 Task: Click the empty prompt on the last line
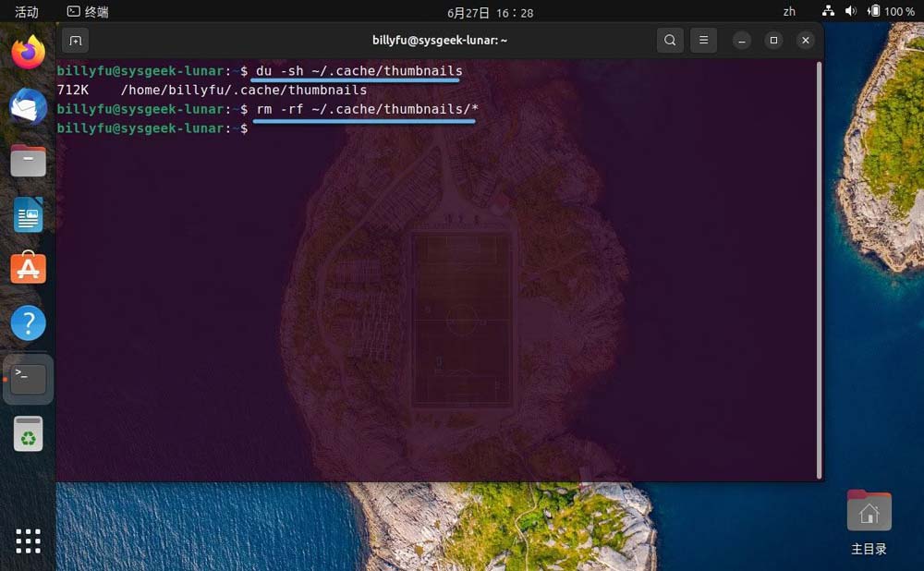pyautogui.click(x=152, y=128)
